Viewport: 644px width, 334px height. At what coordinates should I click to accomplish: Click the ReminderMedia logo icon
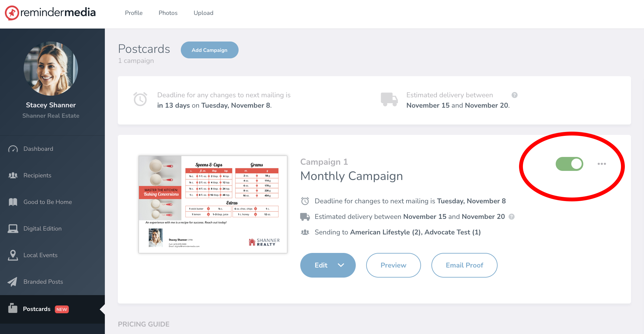tap(12, 13)
